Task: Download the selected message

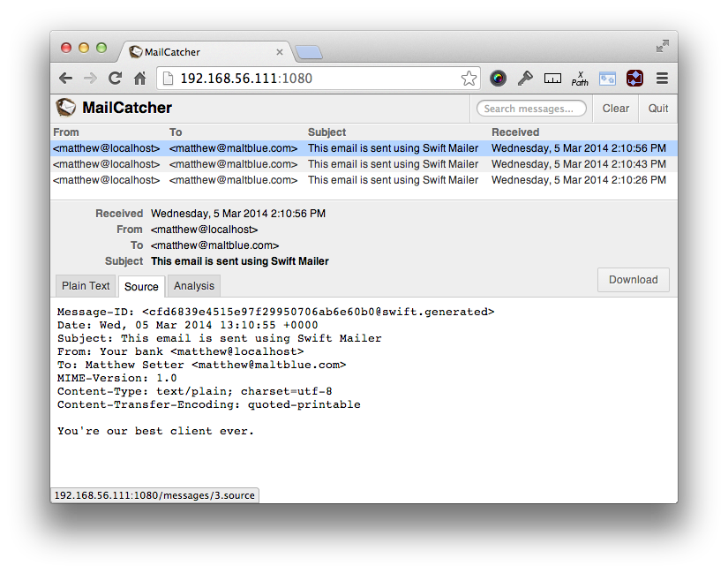Action: 634,280
